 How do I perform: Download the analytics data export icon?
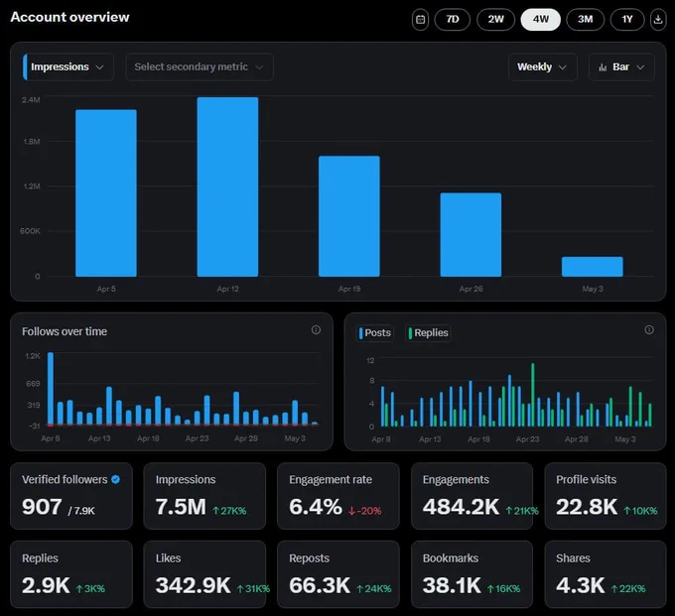658,20
